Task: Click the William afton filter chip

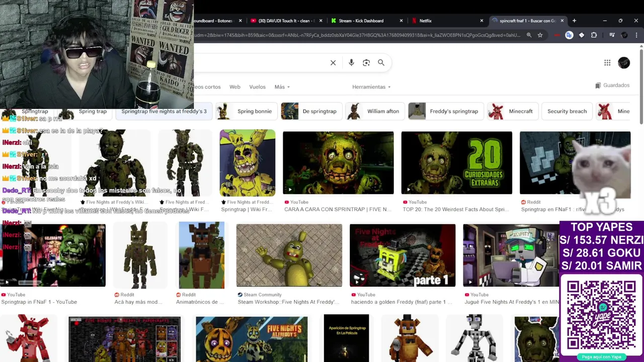Action: (x=375, y=111)
